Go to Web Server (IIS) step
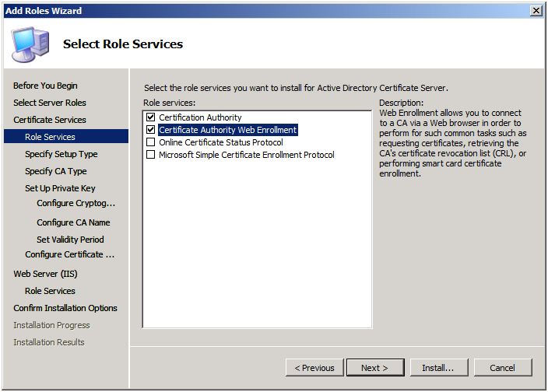The height and width of the screenshot is (392, 548). pyautogui.click(x=45, y=274)
